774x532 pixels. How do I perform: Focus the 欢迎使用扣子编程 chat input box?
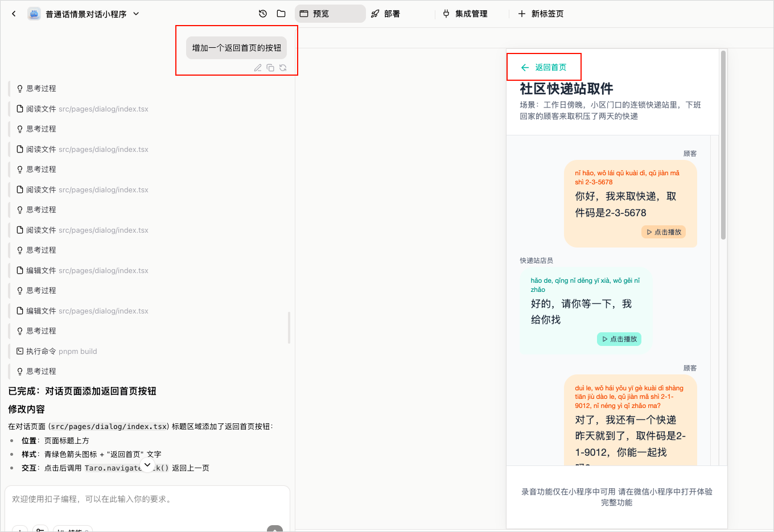[147, 499]
